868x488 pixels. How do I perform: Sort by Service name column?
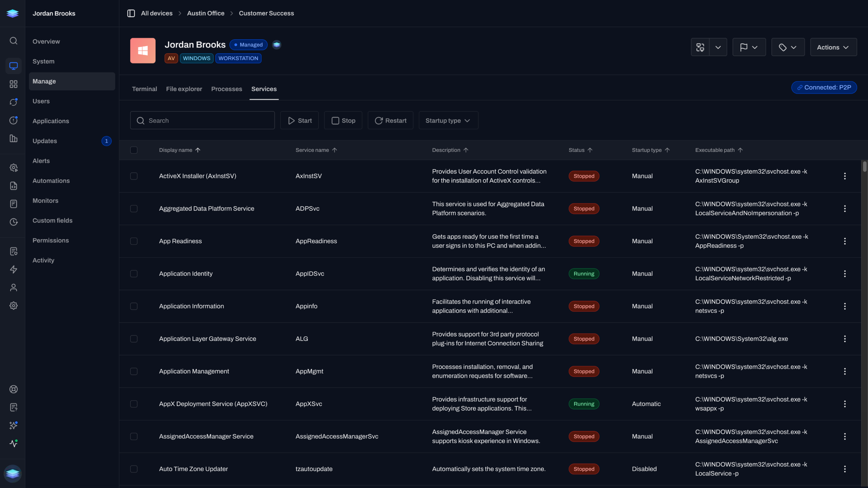point(316,150)
